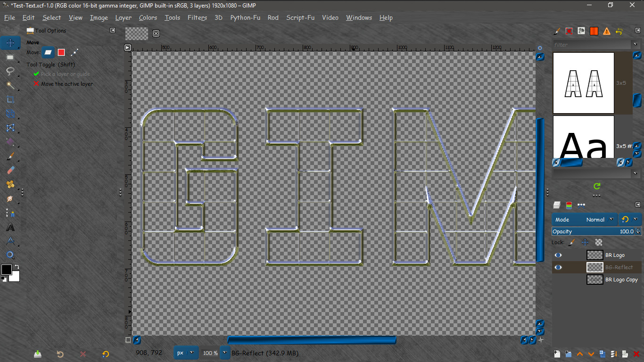Open the layer Mode dropdown
The image size is (644, 362).
pyautogui.click(x=584, y=220)
